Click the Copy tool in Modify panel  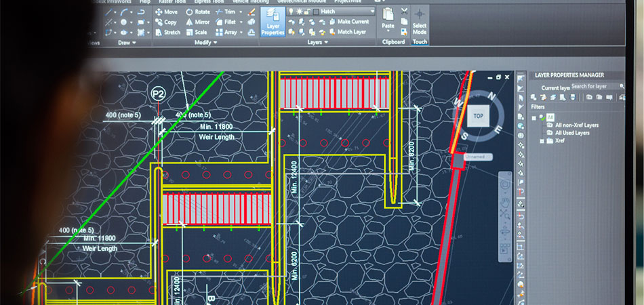click(166, 22)
